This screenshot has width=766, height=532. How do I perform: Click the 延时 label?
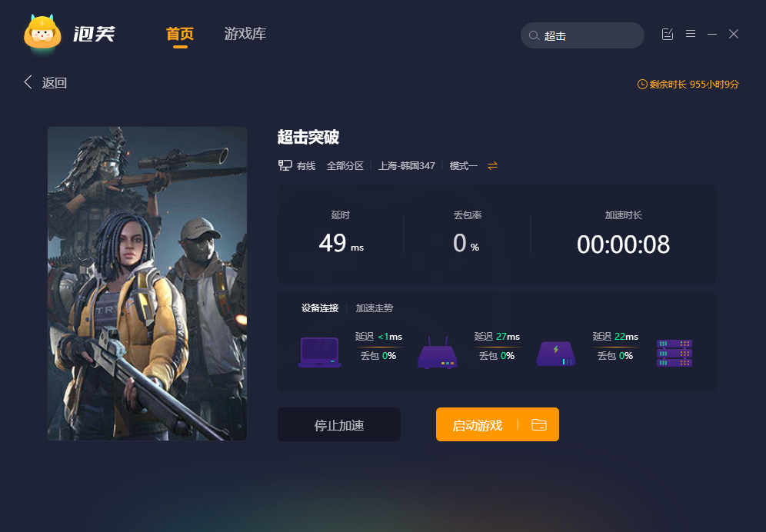coord(341,215)
